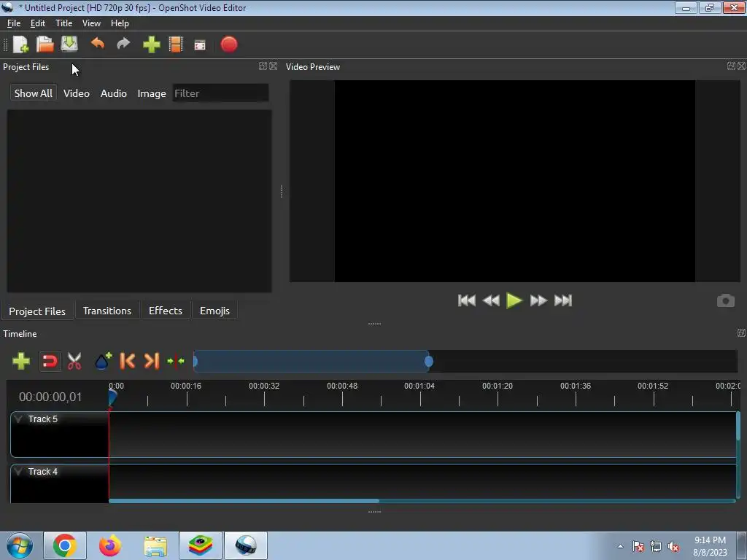Save the project using the toolbar icon
Screen dimensions: 747x560
[x=69, y=44]
